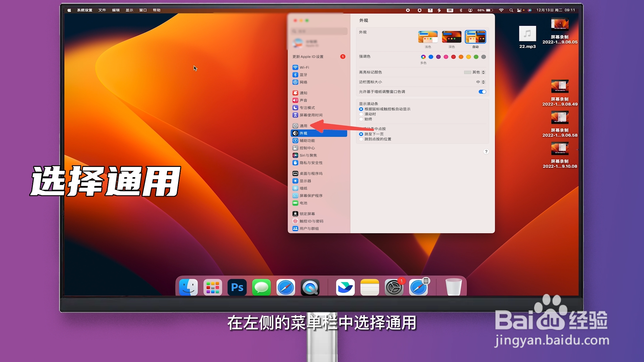Choose the blue accent color
The image size is (644, 362).
click(431, 57)
